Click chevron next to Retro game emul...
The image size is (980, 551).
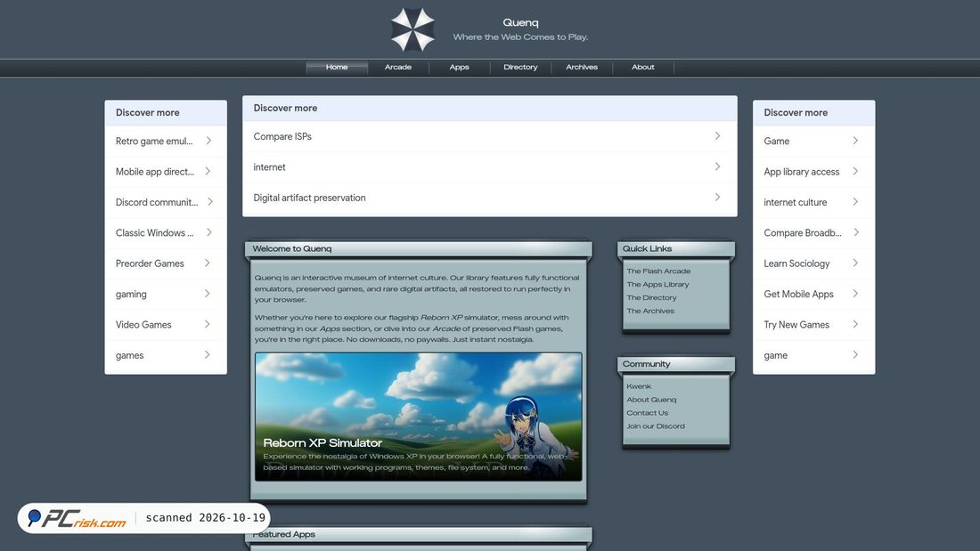pyautogui.click(x=208, y=141)
